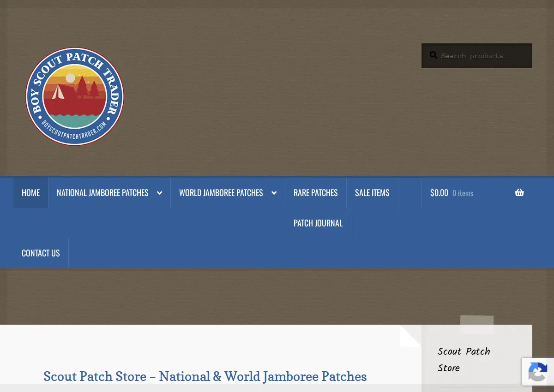The width and height of the screenshot is (554, 392).
Task: Click the Boy Scout Patch Trader logo
Action: coord(75,96)
